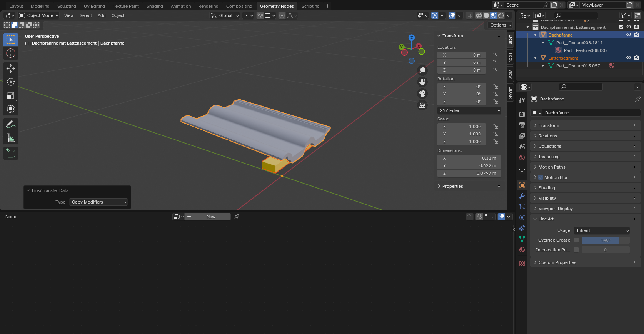Select the Select Box tool
Viewport: 644px width, 334px height.
11,40
